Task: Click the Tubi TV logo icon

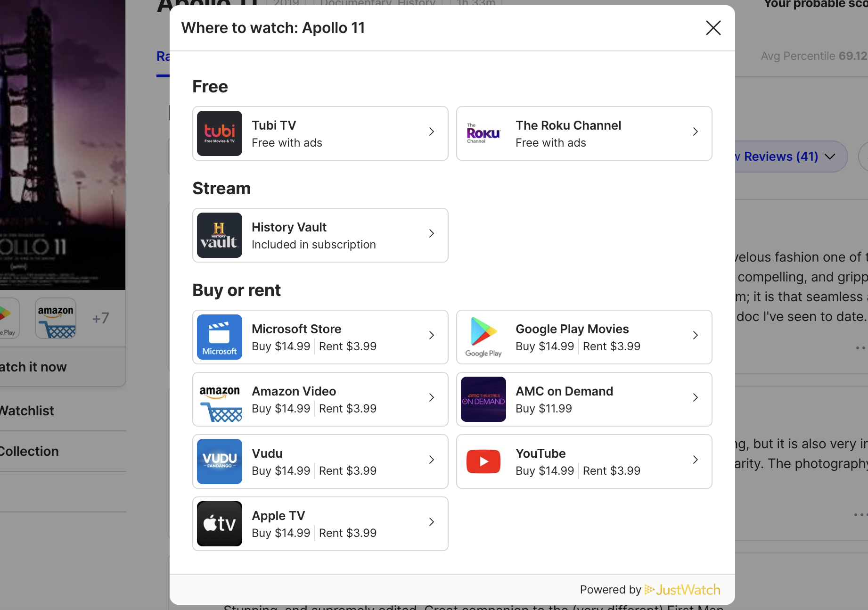Action: pos(220,133)
